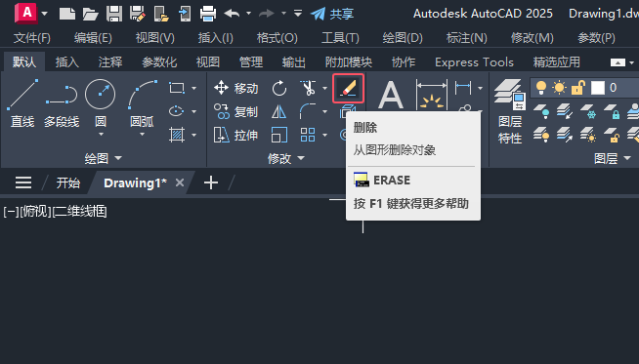The height and width of the screenshot is (364, 639).
Task: Click the Unlock Layer orange padlock icon
Action: 612,135
